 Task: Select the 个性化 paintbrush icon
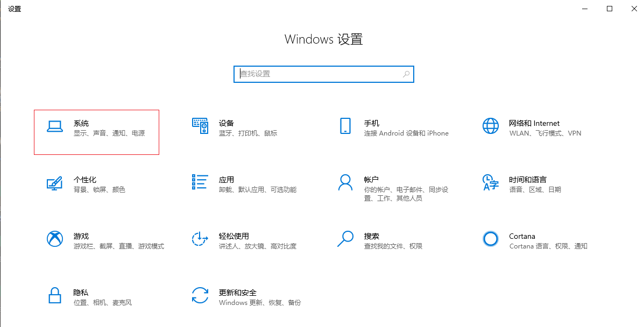click(54, 183)
